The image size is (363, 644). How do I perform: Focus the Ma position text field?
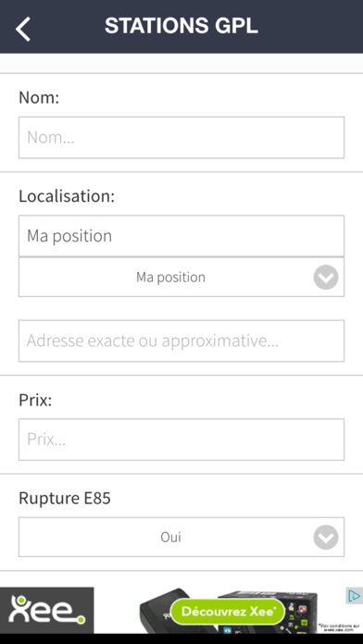tap(181, 236)
